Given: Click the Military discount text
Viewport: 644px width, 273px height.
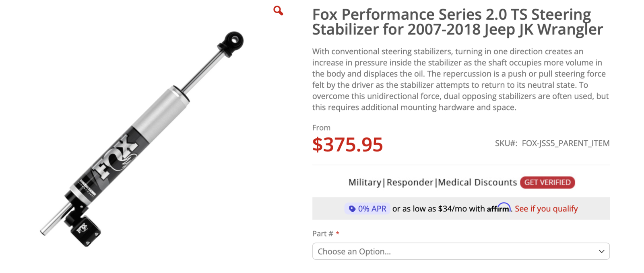Looking at the screenshot, I should (x=365, y=183).
